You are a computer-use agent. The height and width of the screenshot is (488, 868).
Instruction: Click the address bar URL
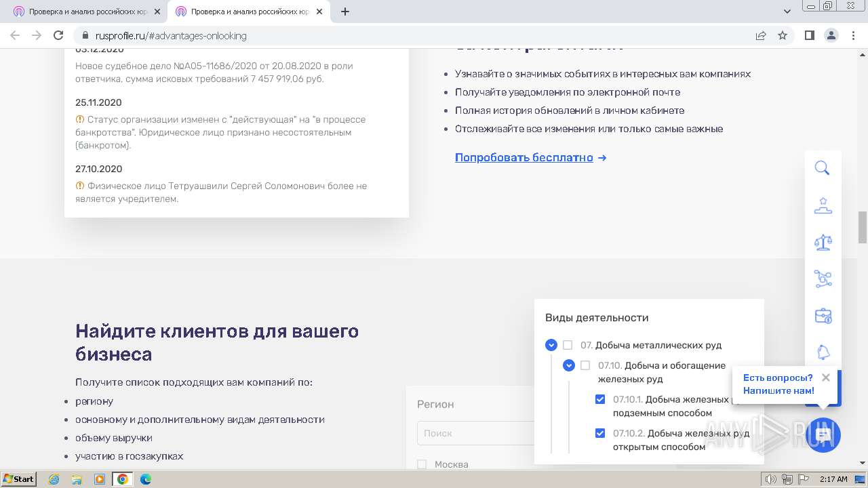tap(170, 35)
